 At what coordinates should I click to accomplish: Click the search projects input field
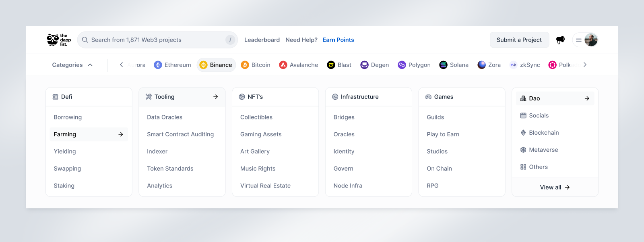click(x=157, y=40)
